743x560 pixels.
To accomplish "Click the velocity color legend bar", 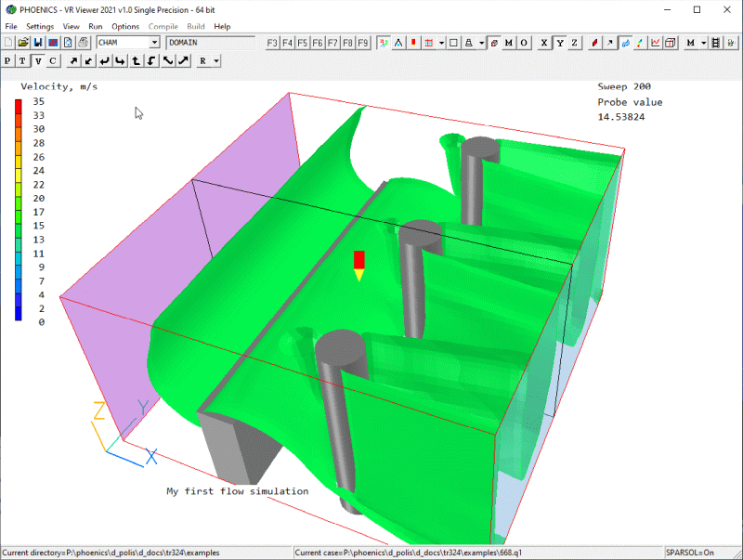I will (19, 210).
